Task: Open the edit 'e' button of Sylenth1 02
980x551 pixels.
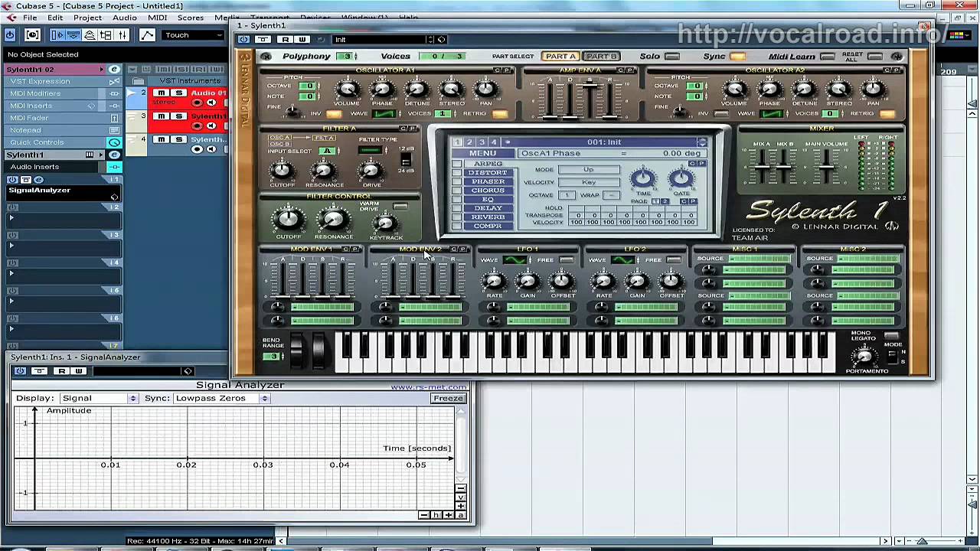Action: (x=114, y=70)
